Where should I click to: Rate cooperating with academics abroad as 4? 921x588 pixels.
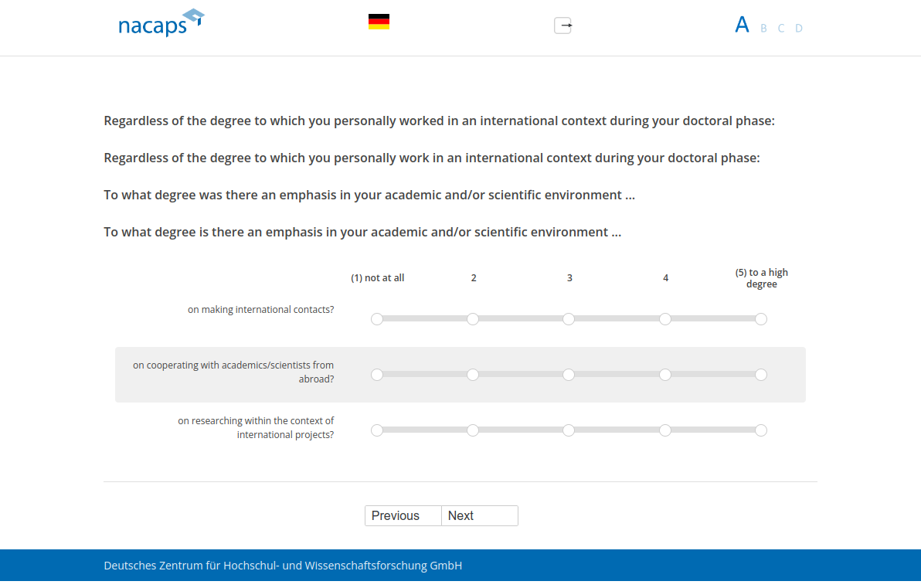tap(665, 375)
